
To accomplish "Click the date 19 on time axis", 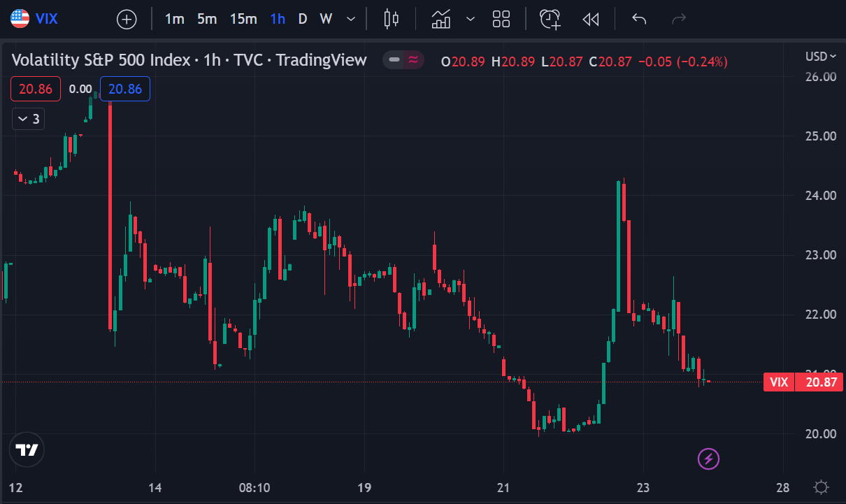I will [x=364, y=487].
